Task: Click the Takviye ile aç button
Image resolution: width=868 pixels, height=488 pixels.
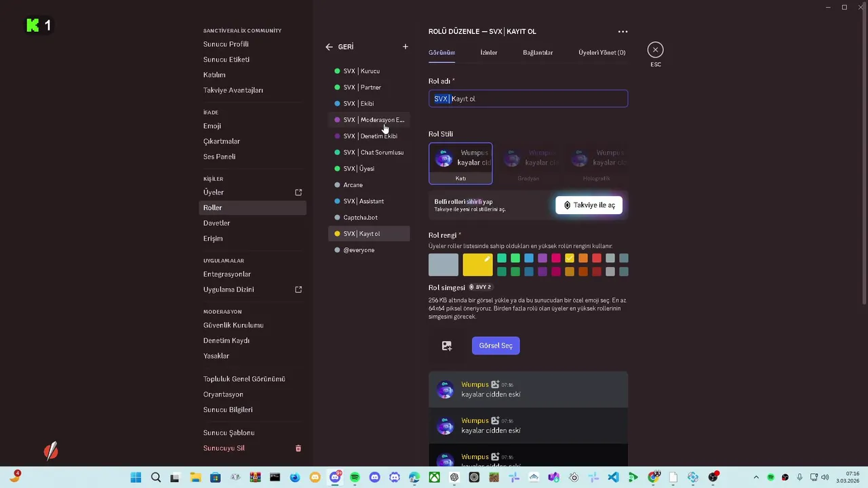Action: [x=589, y=205]
